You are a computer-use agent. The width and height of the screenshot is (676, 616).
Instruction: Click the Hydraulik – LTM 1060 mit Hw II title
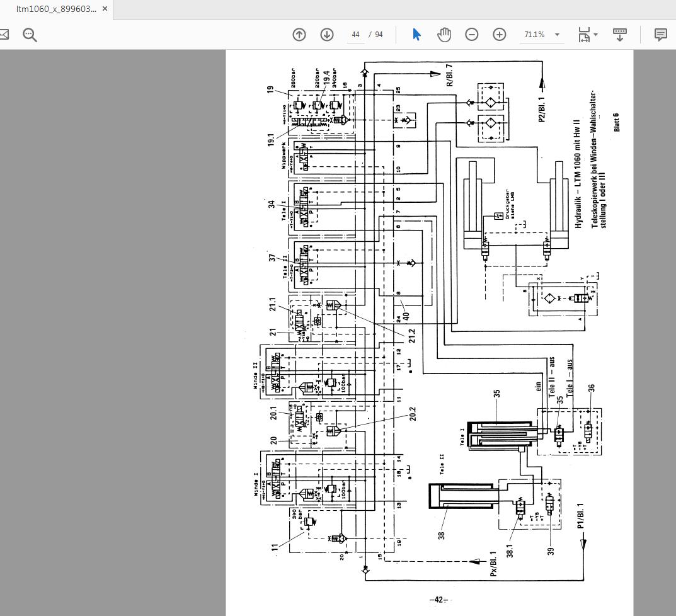click(x=578, y=174)
